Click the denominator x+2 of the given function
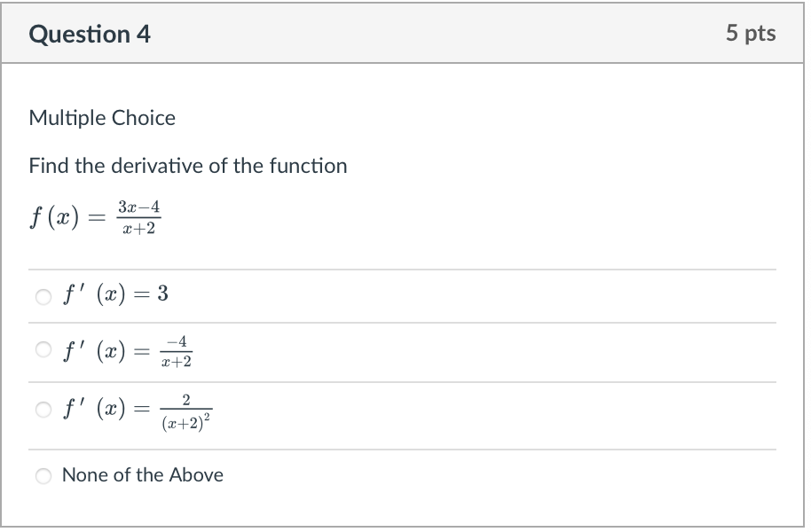 pyautogui.click(x=139, y=228)
